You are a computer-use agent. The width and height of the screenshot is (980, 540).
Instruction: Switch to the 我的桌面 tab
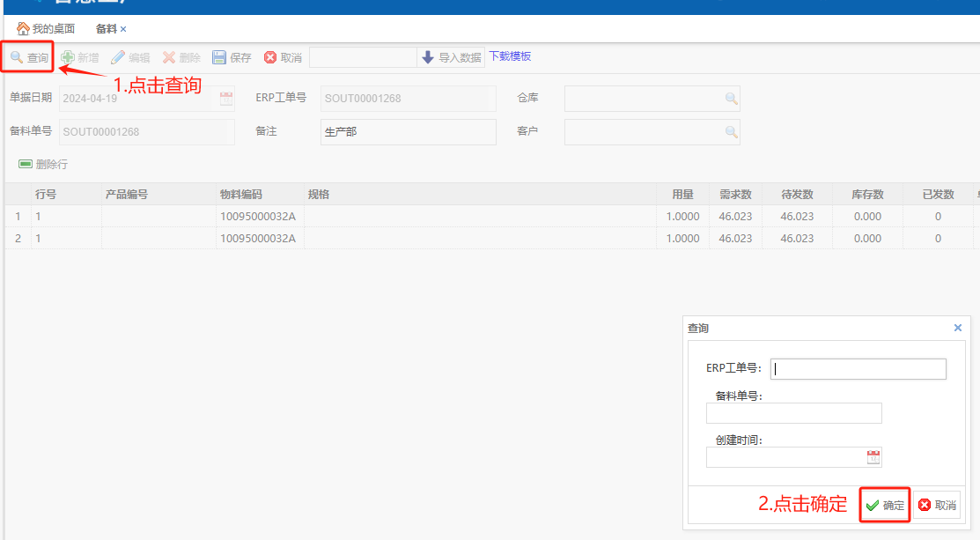tap(46, 29)
